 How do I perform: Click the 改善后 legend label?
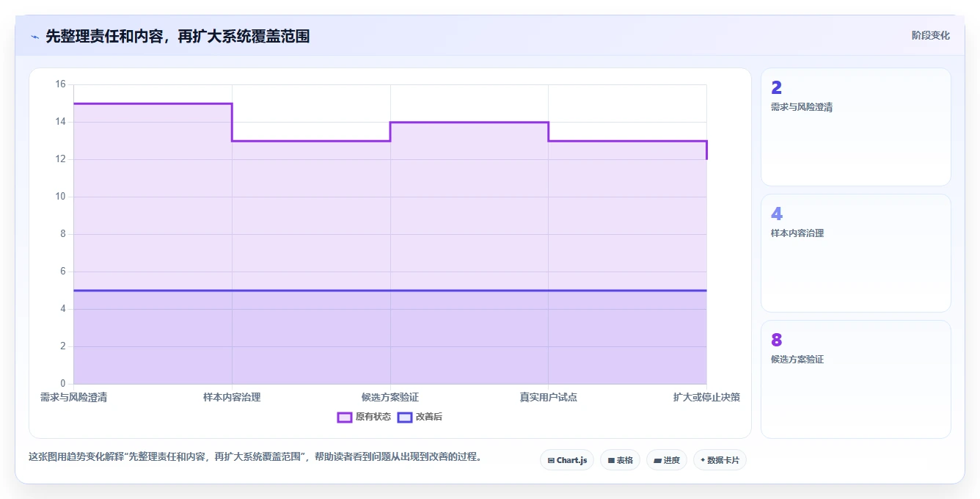click(429, 417)
